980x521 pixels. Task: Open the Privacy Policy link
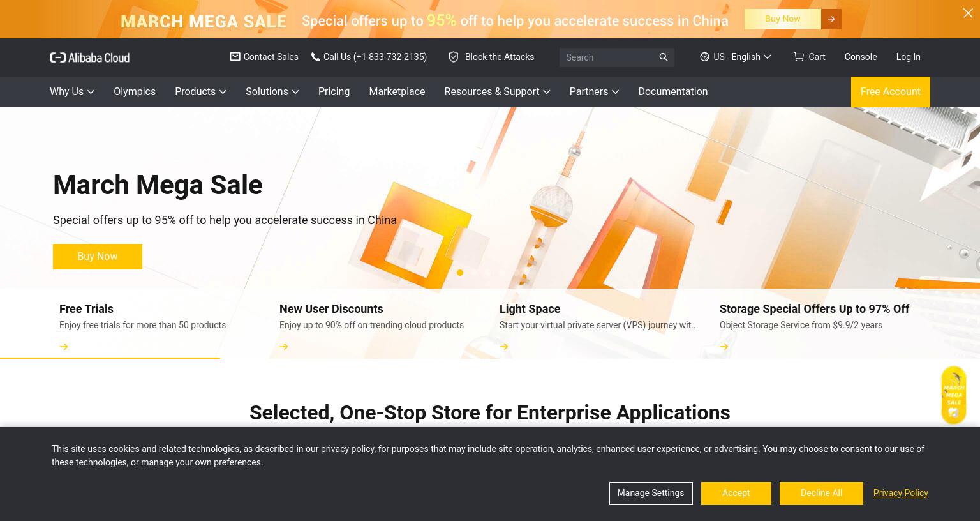(900, 493)
